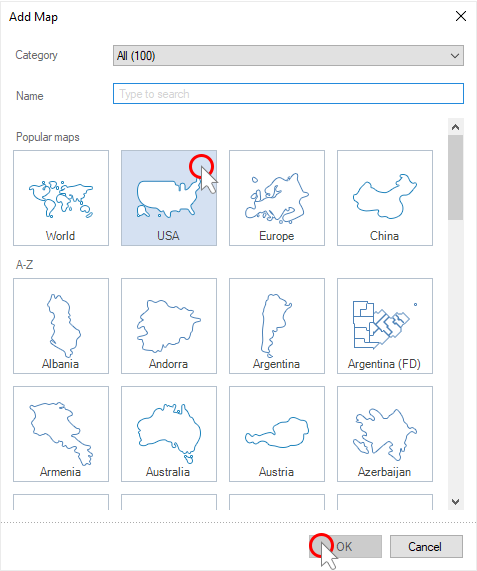The image size is (477, 571).
Task: Open the Category dropdown list
Action: click(x=288, y=56)
